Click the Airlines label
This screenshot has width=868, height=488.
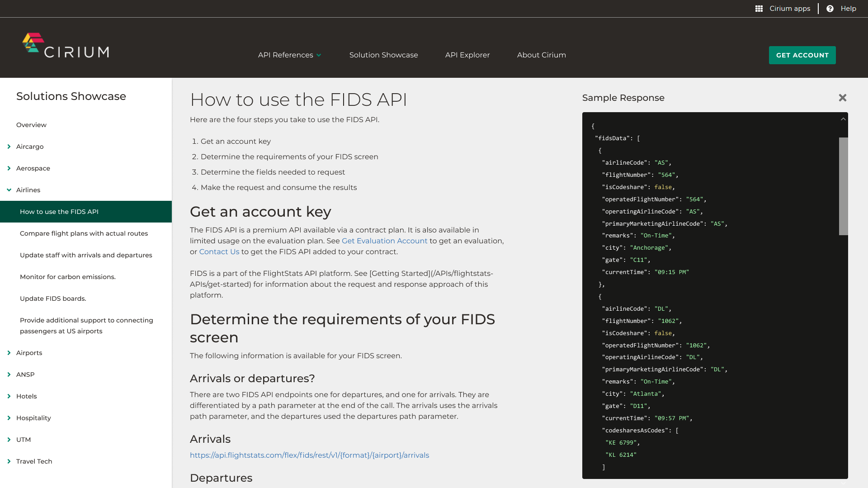coord(28,190)
